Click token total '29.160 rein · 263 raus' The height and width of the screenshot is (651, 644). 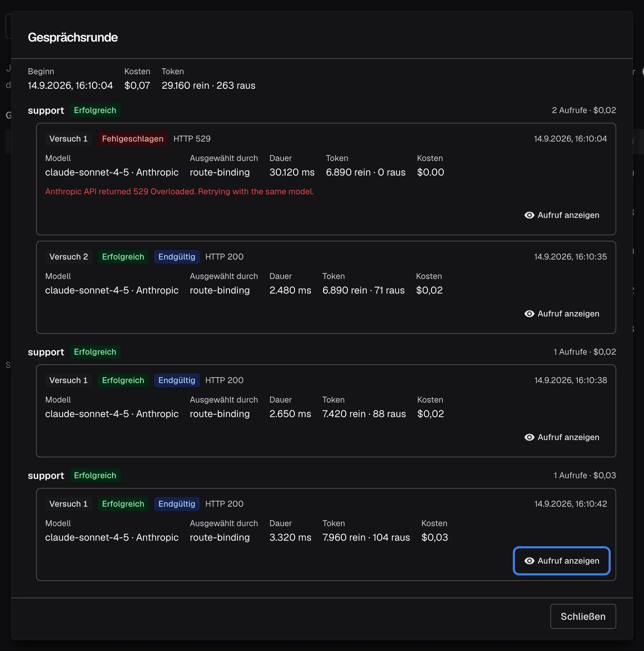point(208,86)
